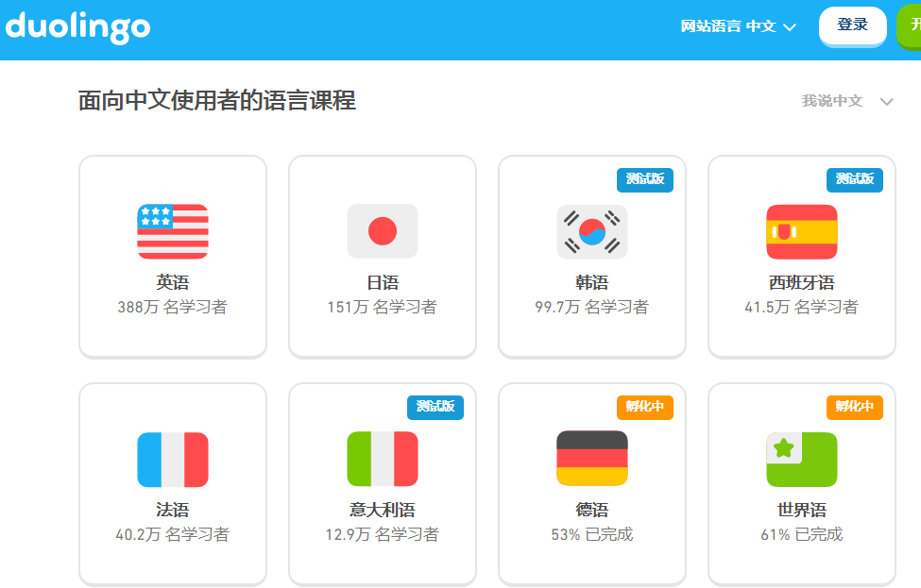
Task: Click the 53% 已完成 progress text for 德语
Action: click(x=591, y=534)
